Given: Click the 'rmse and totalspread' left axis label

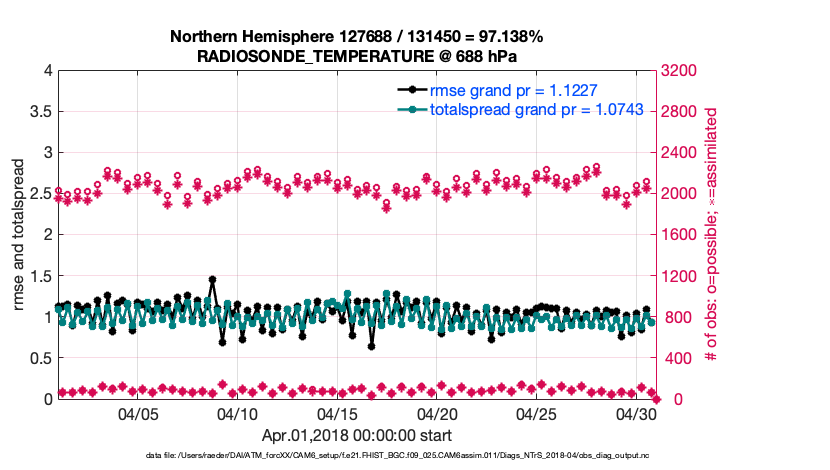Looking at the screenshot, I should [x=20, y=234].
